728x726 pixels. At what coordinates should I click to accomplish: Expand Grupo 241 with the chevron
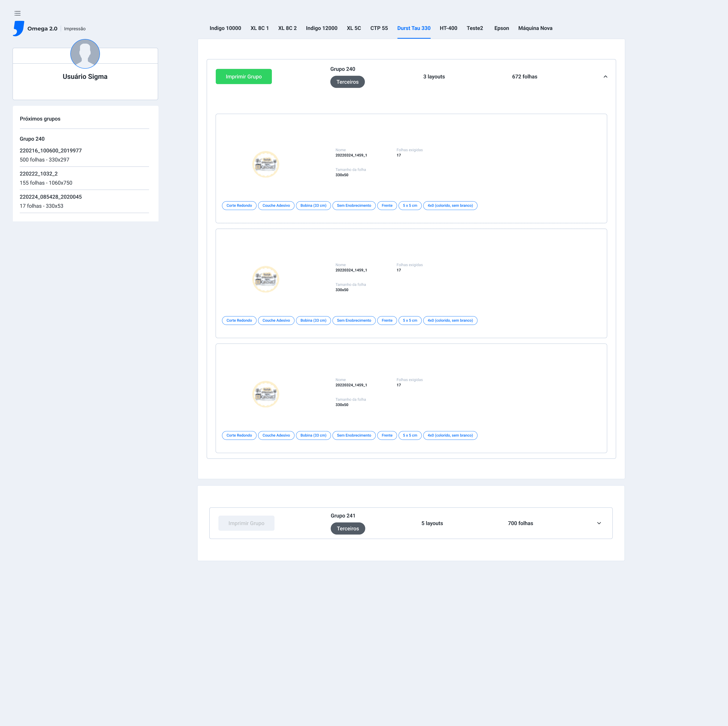599,523
